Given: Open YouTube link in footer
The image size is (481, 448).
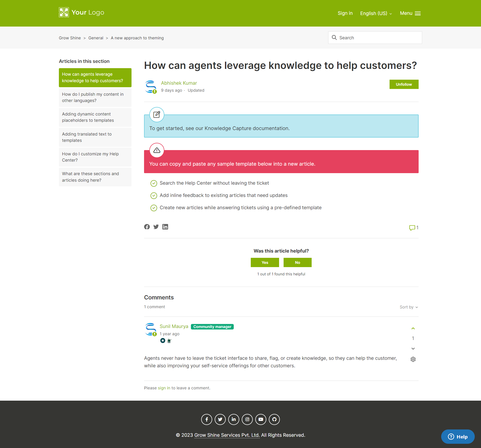Looking at the screenshot, I should coord(261,419).
